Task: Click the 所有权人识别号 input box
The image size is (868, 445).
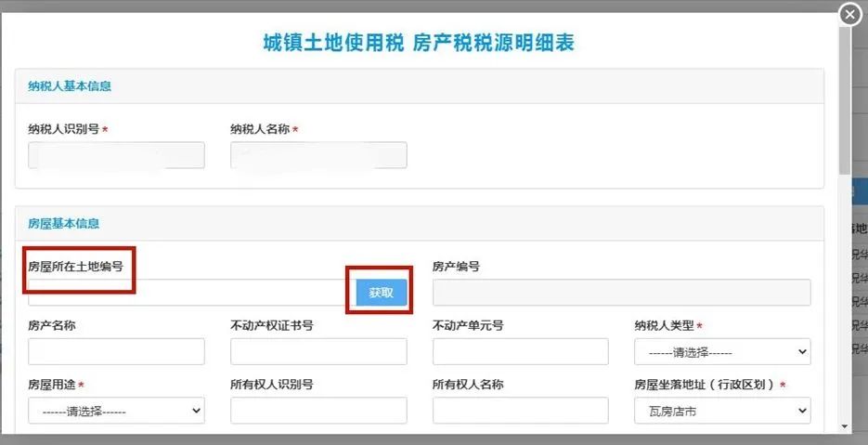Action: [x=318, y=410]
